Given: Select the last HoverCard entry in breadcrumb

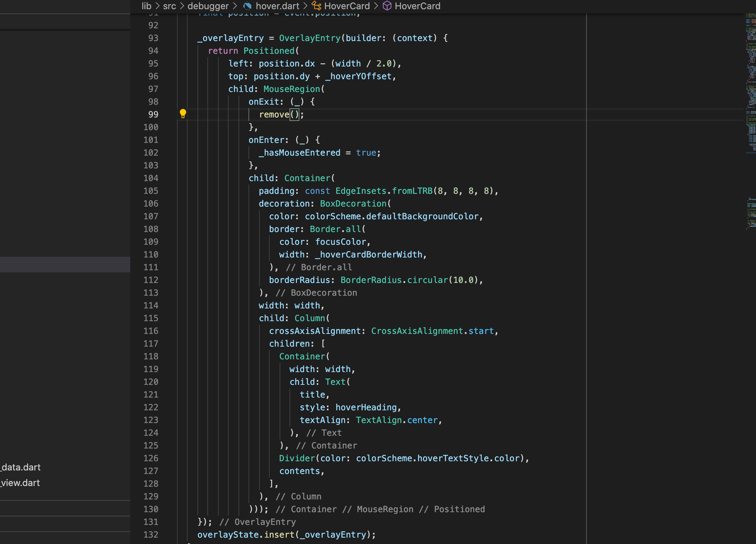Looking at the screenshot, I should coord(418,6).
